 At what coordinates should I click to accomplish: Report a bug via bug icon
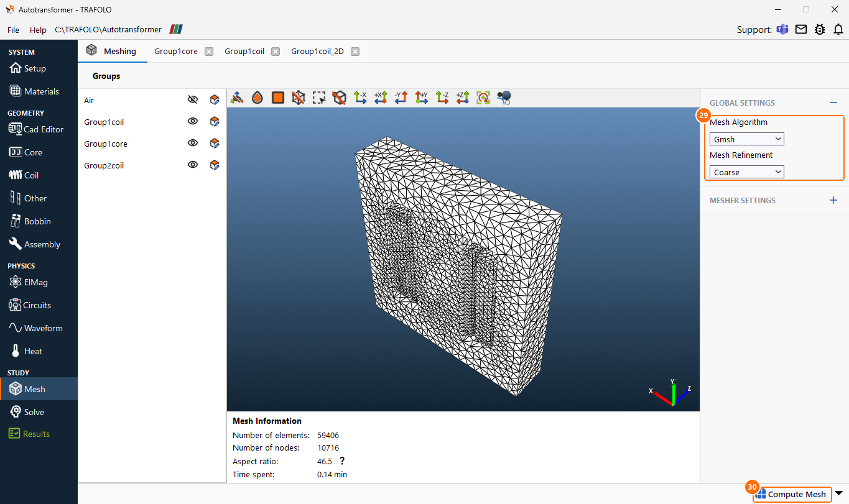pyautogui.click(x=820, y=29)
